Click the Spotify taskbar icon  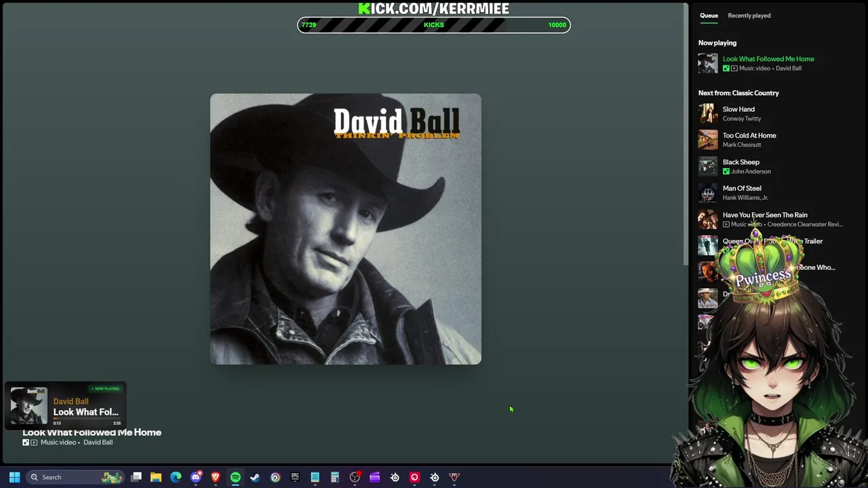[235, 477]
